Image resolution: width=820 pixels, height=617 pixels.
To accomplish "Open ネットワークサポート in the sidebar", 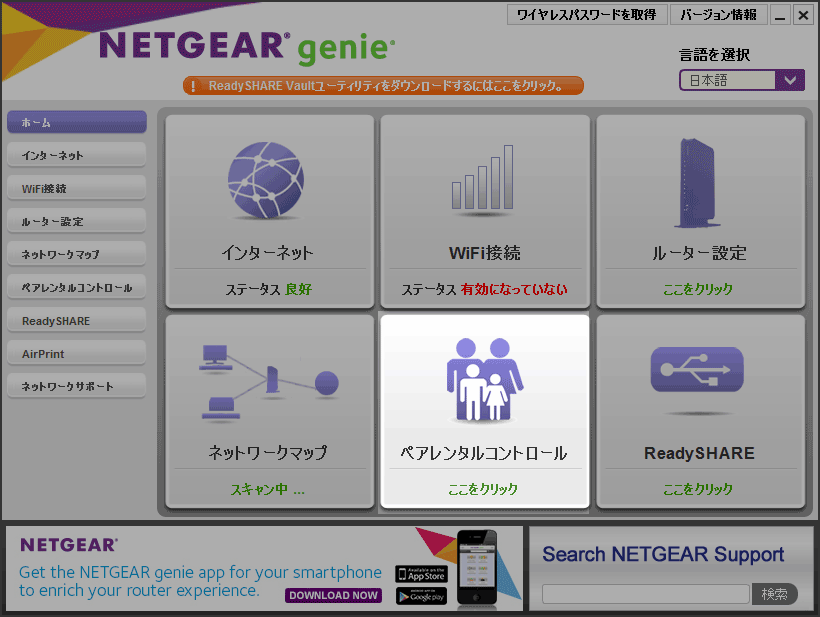I will [x=76, y=386].
